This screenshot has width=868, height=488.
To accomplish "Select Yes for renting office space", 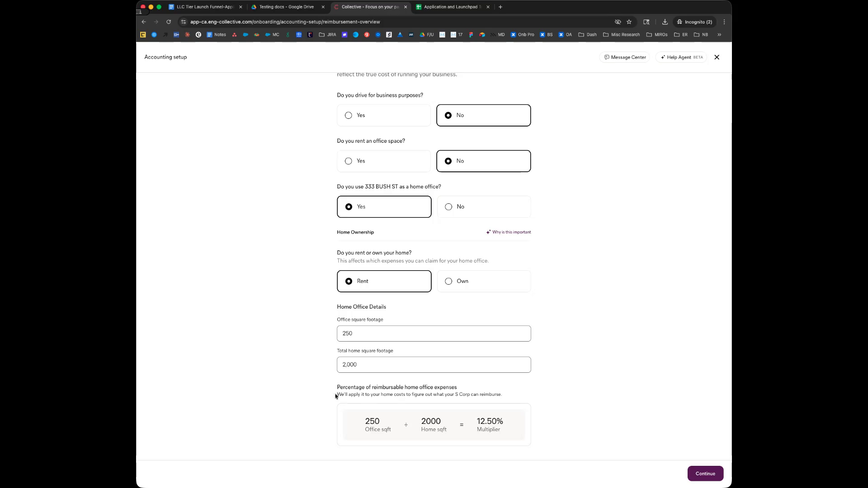I will tap(384, 161).
